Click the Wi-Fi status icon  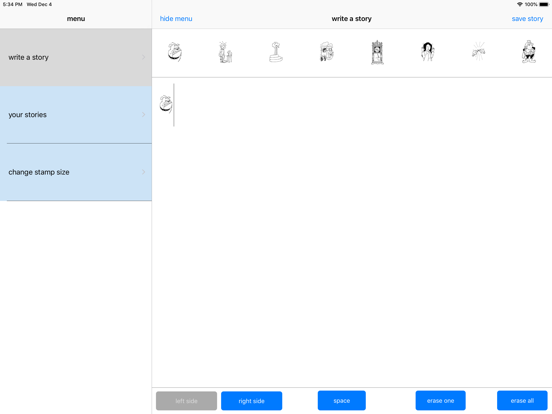[x=520, y=4]
